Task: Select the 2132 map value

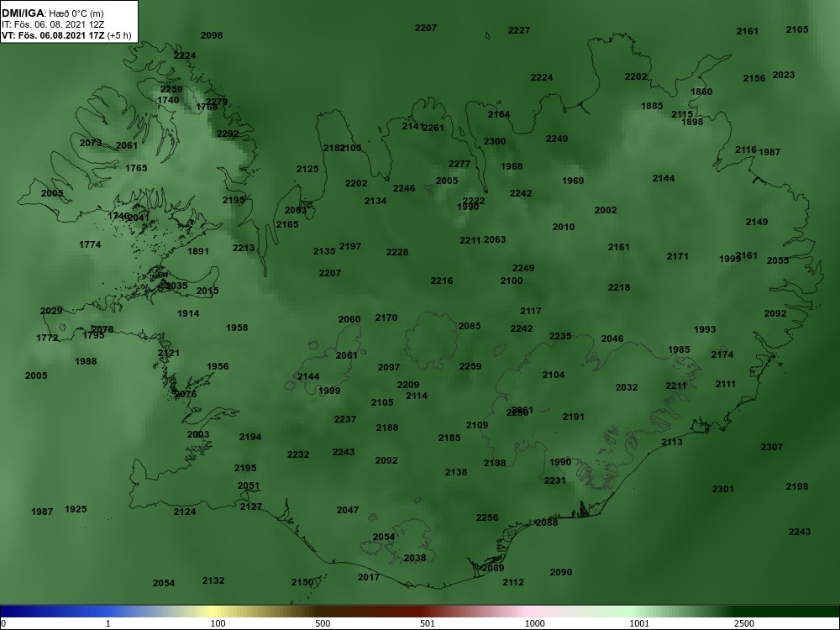Action: coord(213,580)
